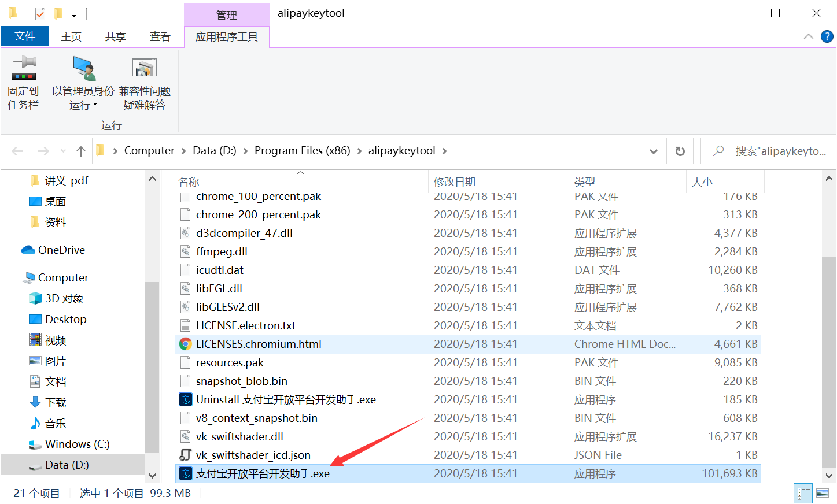Switch to the 主页 ribbon tab
837x504 pixels.
click(x=71, y=37)
